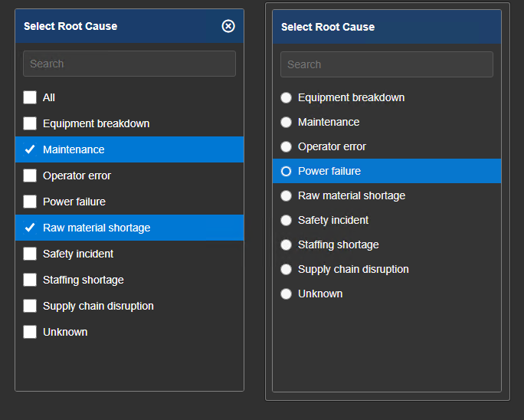This screenshot has height=420, width=524.
Task: Check the Equipment breakdown checkbox
Action: tap(30, 123)
